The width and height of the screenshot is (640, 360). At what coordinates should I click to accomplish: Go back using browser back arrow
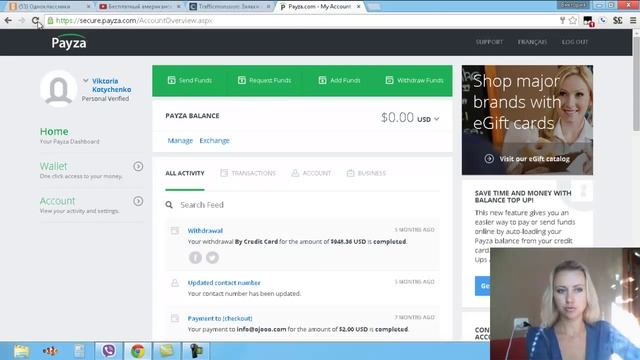(x=8, y=20)
